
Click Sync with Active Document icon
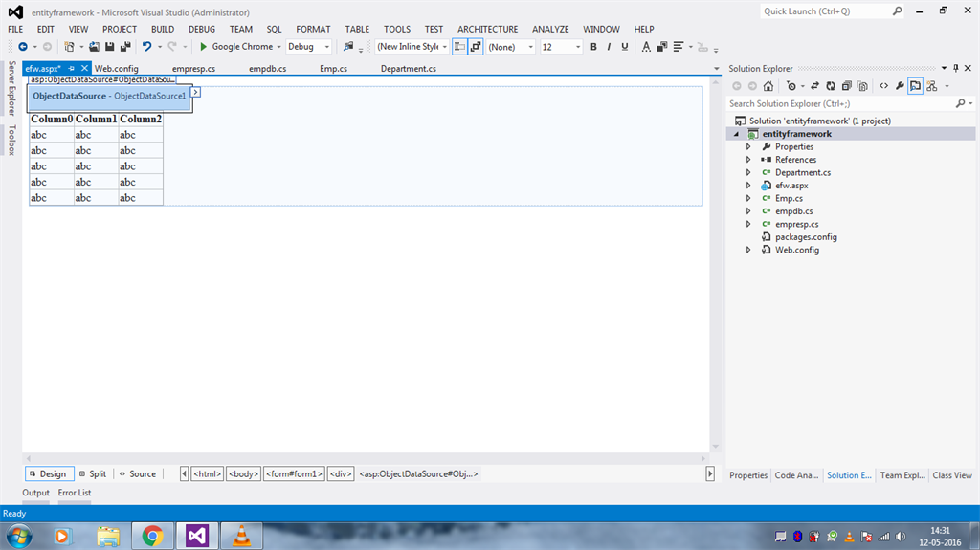pos(814,86)
